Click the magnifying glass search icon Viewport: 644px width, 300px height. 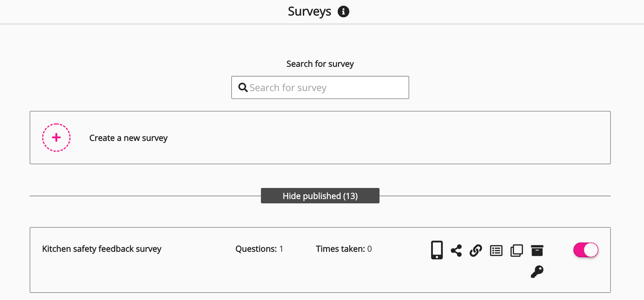coord(243,87)
